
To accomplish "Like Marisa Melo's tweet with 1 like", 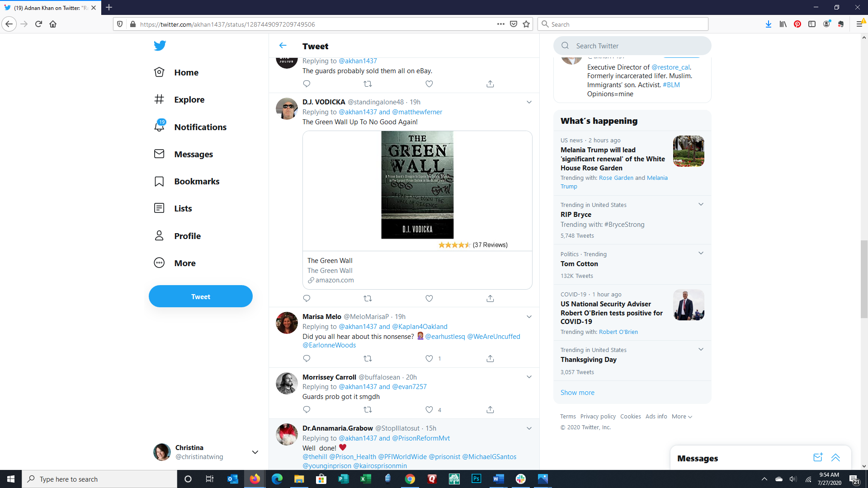I will (x=429, y=358).
